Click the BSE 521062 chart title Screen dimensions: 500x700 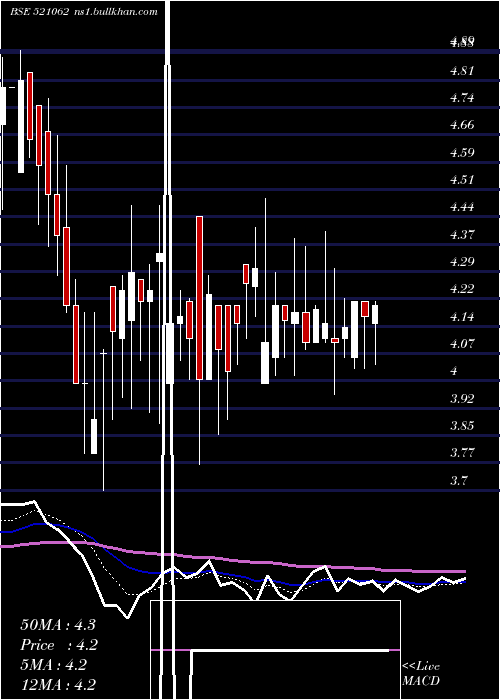(84, 12)
